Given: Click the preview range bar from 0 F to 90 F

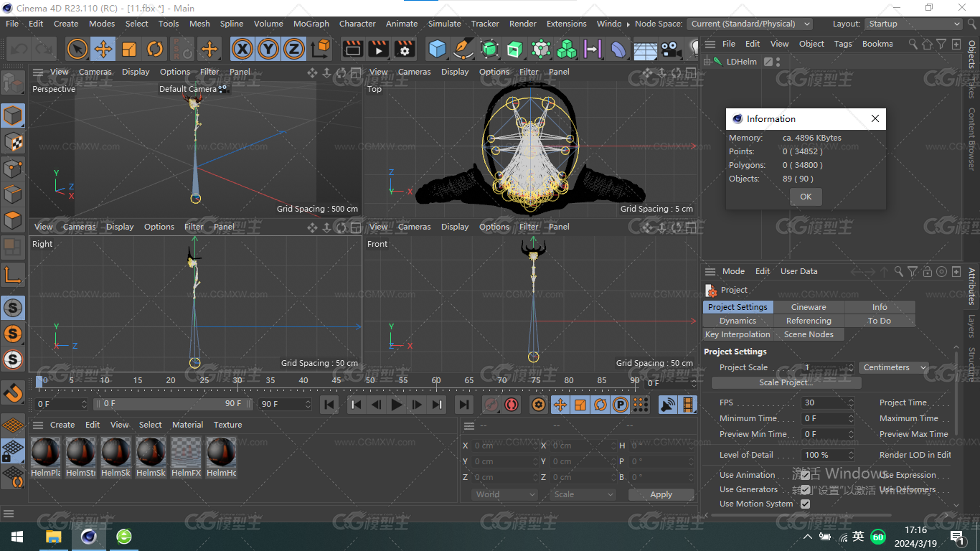Looking at the screenshot, I should [x=174, y=404].
